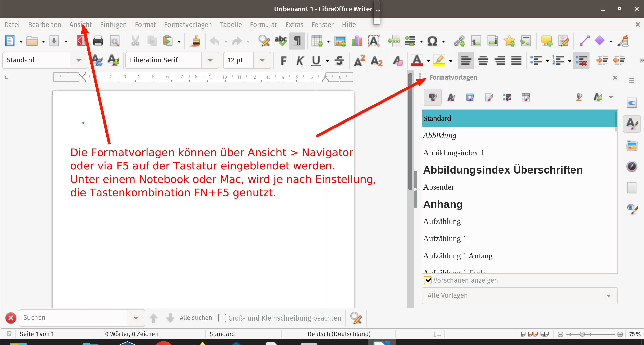The height and width of the screenshot is (345, 644).
Task: Toggle formatting marks pilcrow icon
Action: [297, 41]
